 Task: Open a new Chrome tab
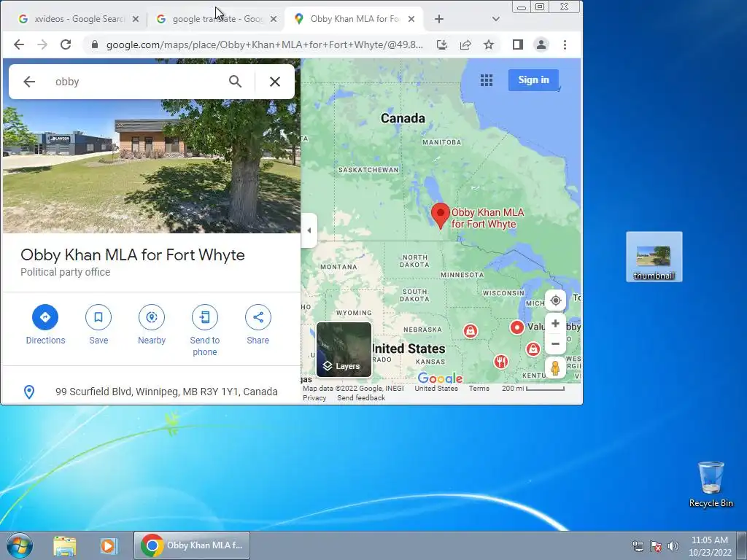439,19
